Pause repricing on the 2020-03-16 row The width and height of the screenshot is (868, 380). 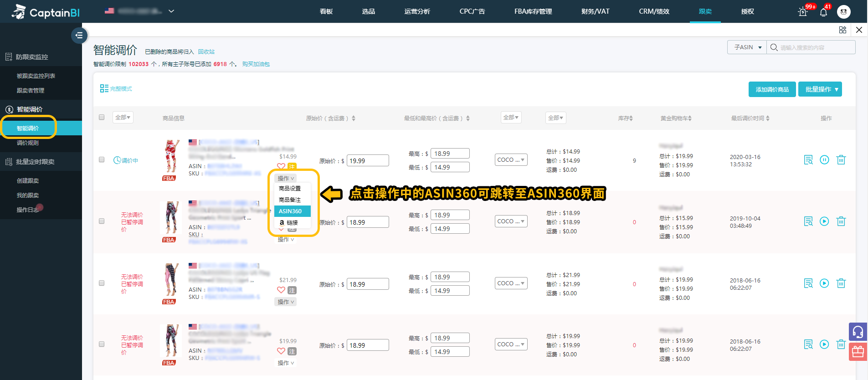click(x=824, y=160)
